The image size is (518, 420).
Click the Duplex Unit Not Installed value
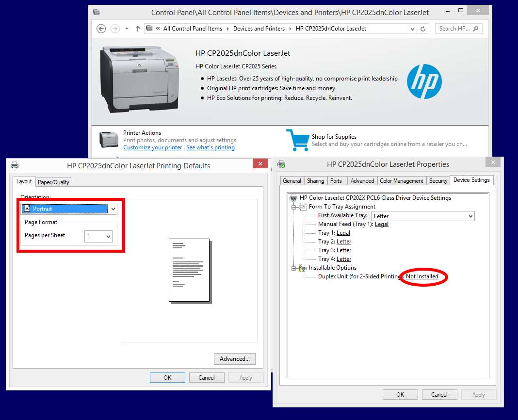[x=422, y=276]
